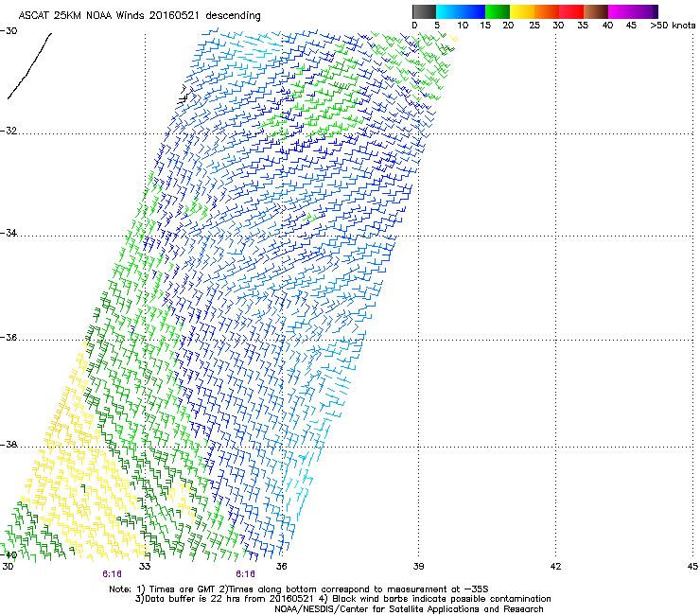Screen dimensions: 700x615
Task: Click the purple time stamp below longitude 36
Action: 246,574
